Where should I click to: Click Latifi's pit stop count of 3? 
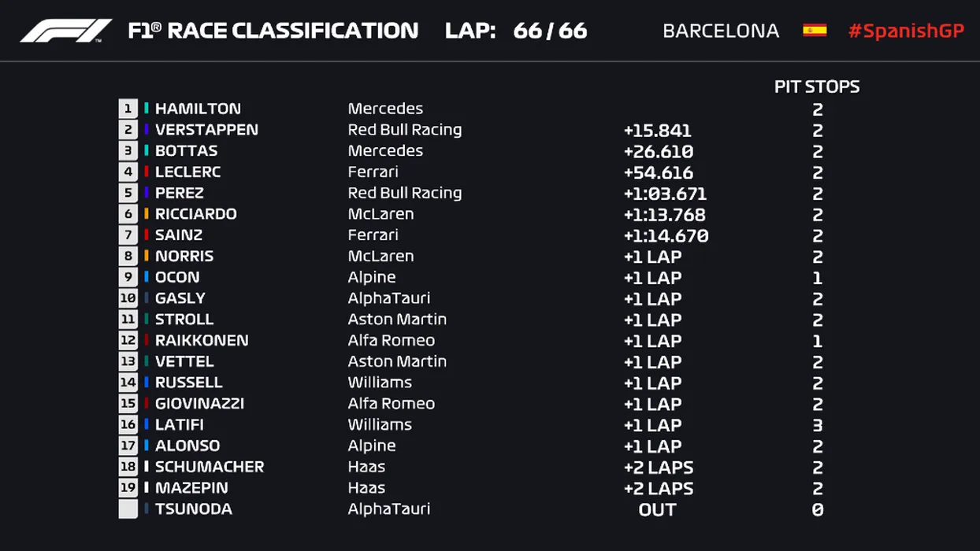[818, 425]
